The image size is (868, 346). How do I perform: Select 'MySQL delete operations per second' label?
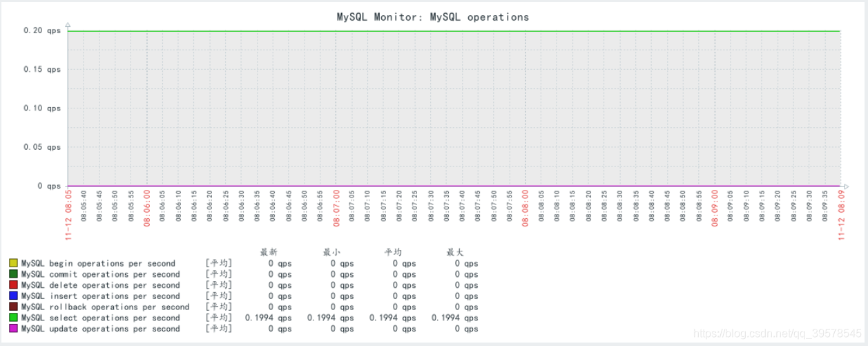point(101,285)
